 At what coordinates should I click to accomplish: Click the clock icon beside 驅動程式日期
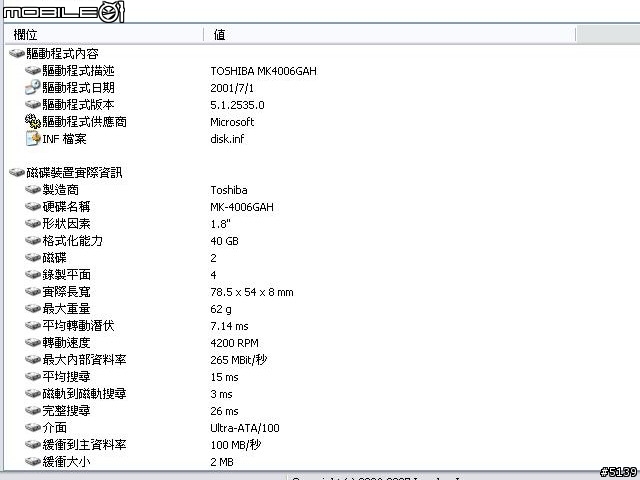[33, 87]
